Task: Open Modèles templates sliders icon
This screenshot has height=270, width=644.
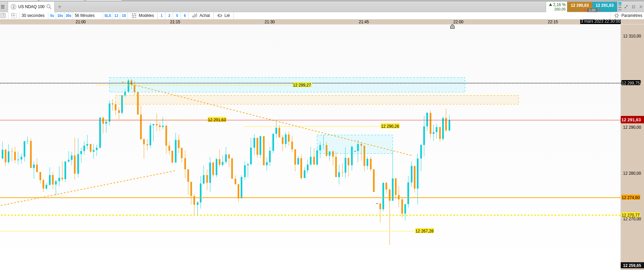Action: [134, 16]
